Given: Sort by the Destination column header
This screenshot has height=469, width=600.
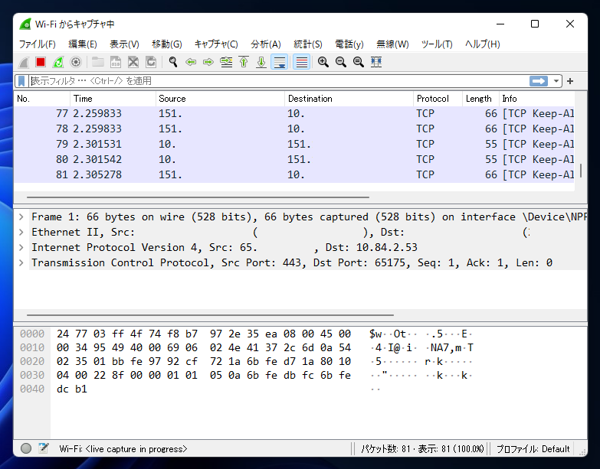Looking at the screenshot, I should click(x=349, y=99).
